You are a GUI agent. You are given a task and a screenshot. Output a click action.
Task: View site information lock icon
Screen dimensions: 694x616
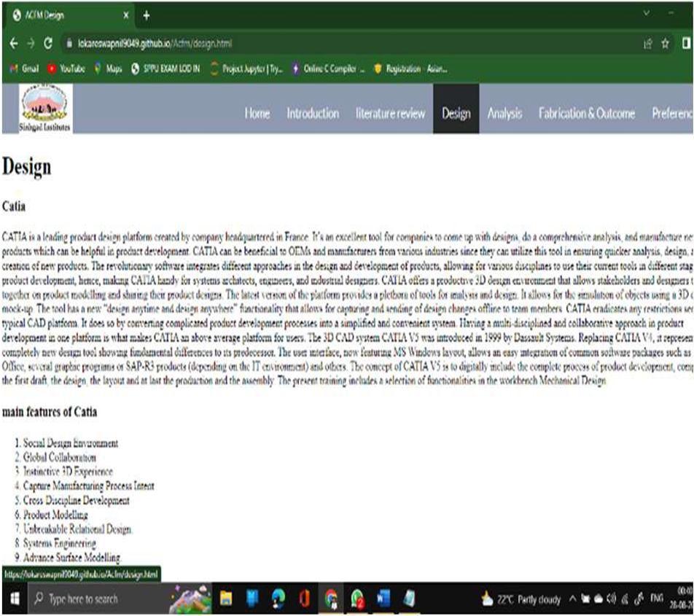69,43
